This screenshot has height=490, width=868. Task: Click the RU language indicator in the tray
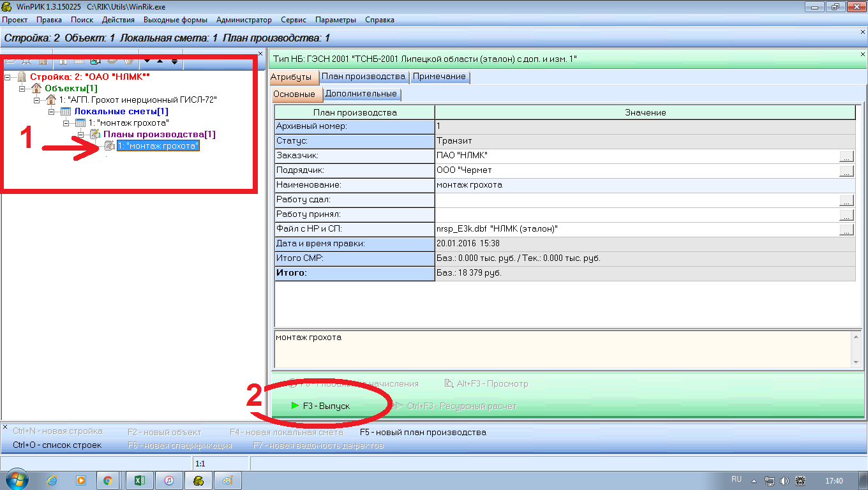tap(737, 479)
